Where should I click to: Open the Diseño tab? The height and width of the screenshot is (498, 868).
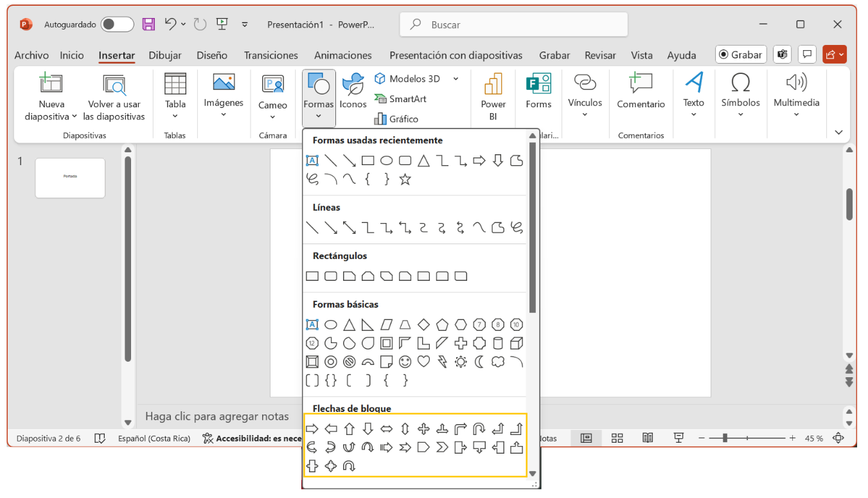[212, 55]
